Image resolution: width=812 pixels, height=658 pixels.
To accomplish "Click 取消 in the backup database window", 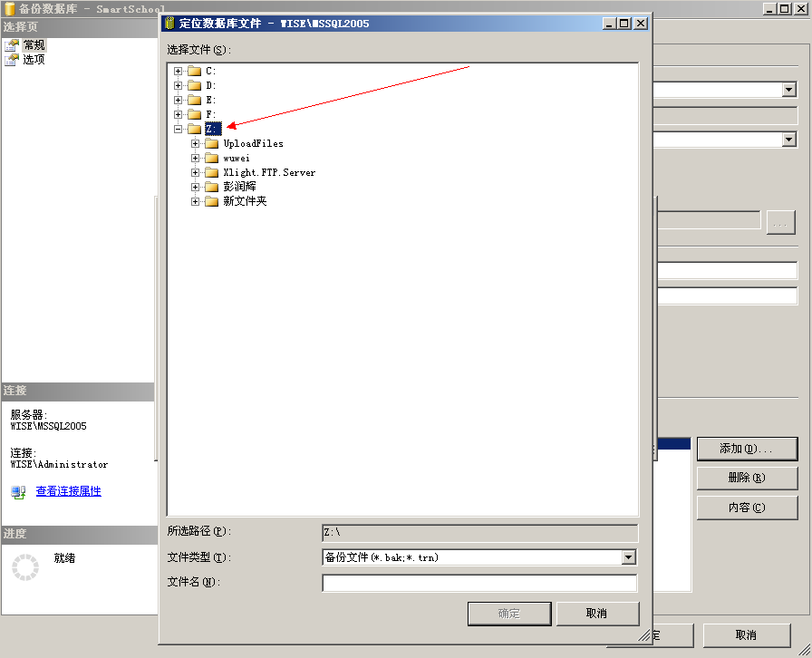I will 747,635.
